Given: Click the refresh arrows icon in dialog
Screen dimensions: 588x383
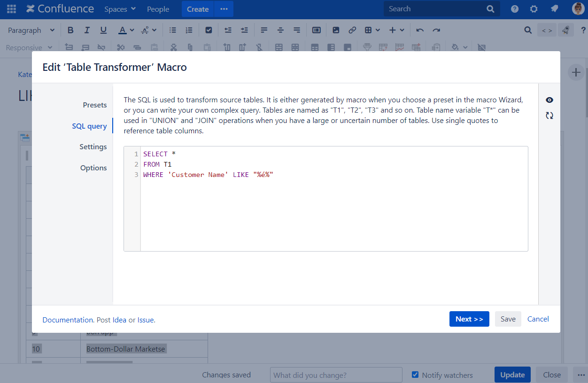Looking at the screenshot, I should tap(549, 115).
